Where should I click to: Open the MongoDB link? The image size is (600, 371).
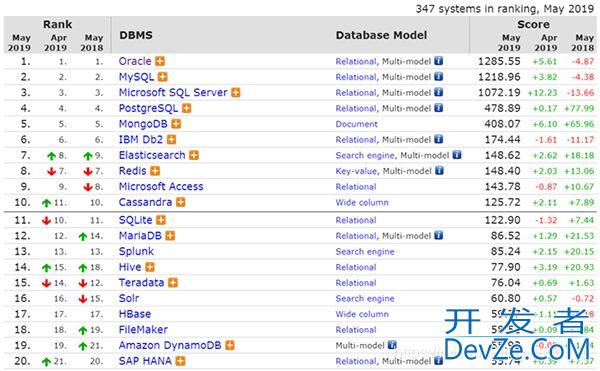click(143, 124)
